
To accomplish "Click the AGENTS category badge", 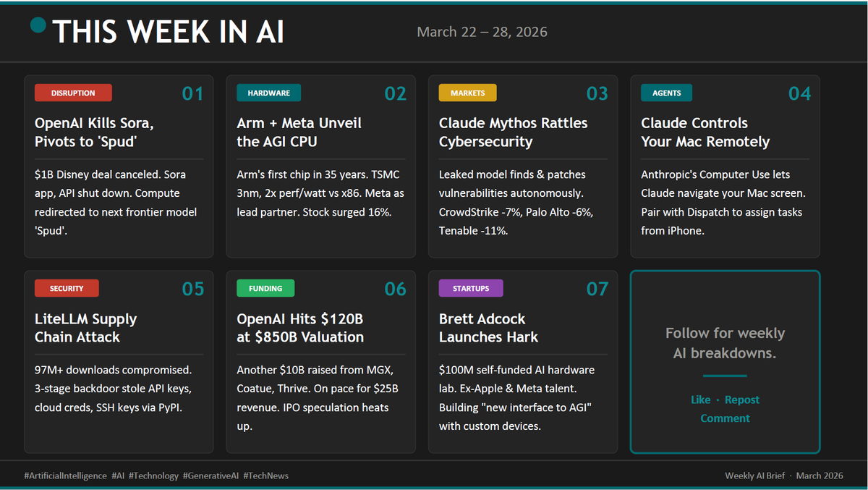I will pyautogui.click(x=666, y=93).
